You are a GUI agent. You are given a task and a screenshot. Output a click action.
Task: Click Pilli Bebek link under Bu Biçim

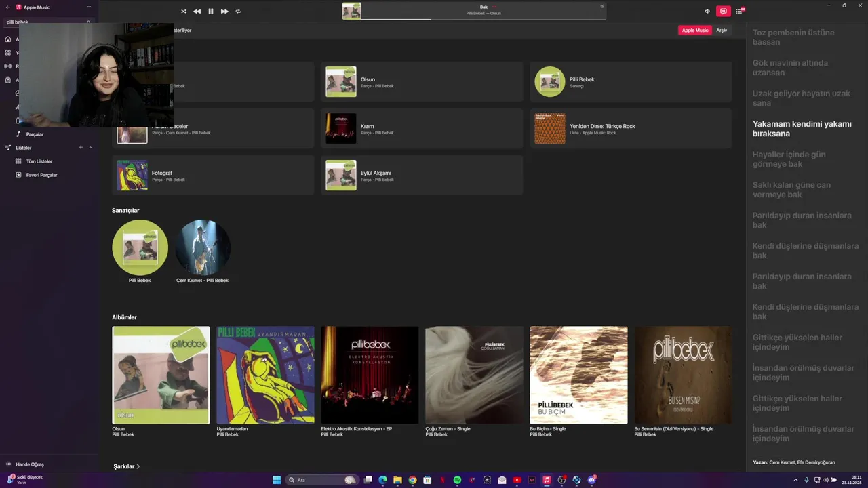540,434
